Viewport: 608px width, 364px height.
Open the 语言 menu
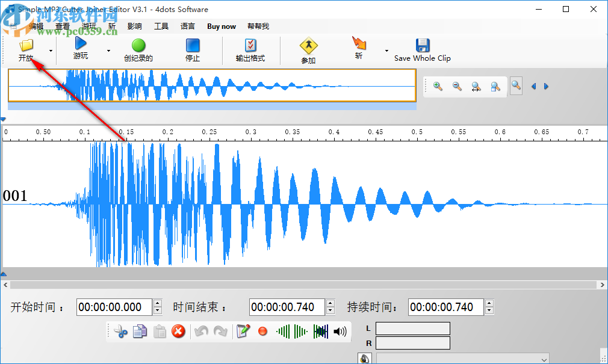[187, 26]
